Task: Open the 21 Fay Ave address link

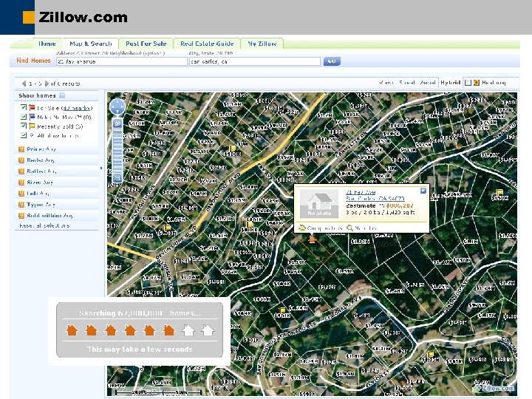Action: click(361, 192)
